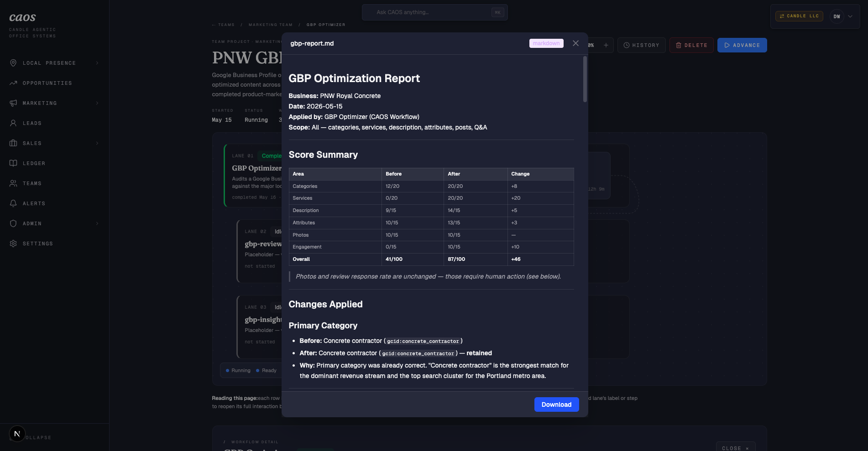Open Alerts bell icon
868x451 pixels.
pos(13,203)
